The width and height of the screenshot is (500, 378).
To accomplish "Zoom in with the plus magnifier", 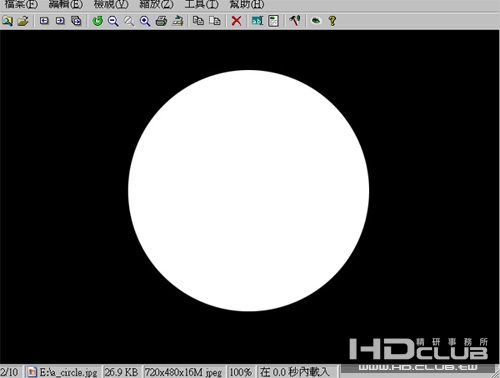I will click(145, 21).
